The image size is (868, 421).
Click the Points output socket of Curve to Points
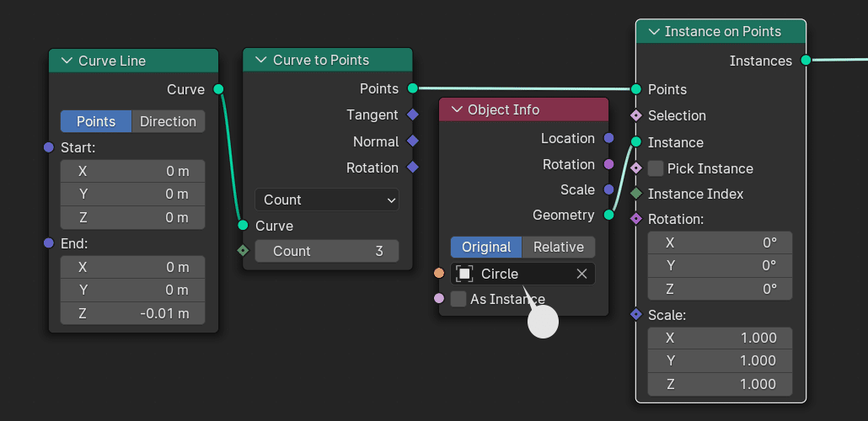(412, 88)
